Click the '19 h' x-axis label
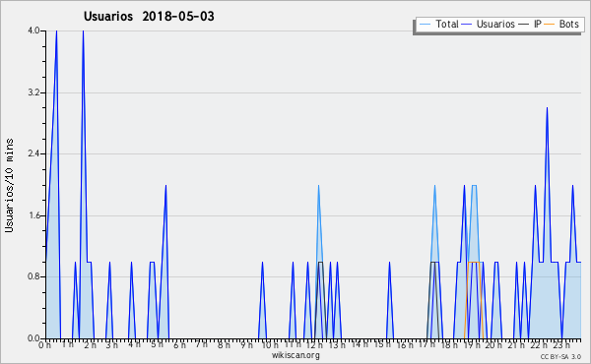 pos(471,345)
